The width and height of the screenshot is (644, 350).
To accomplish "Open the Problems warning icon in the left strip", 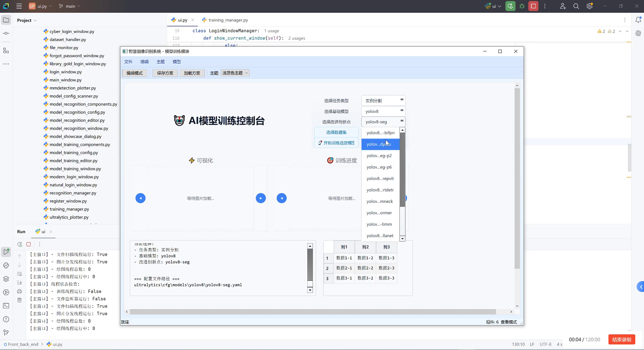I will point(6,319).
